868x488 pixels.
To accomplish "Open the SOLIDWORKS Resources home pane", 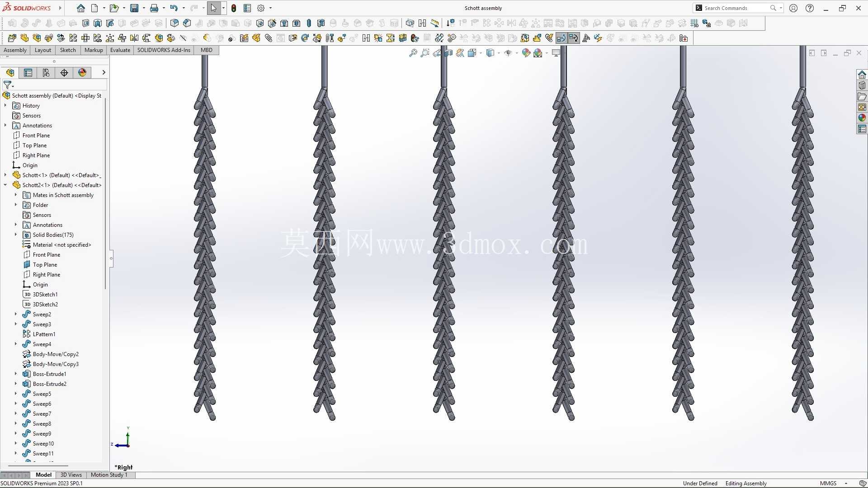I will 862,75.
